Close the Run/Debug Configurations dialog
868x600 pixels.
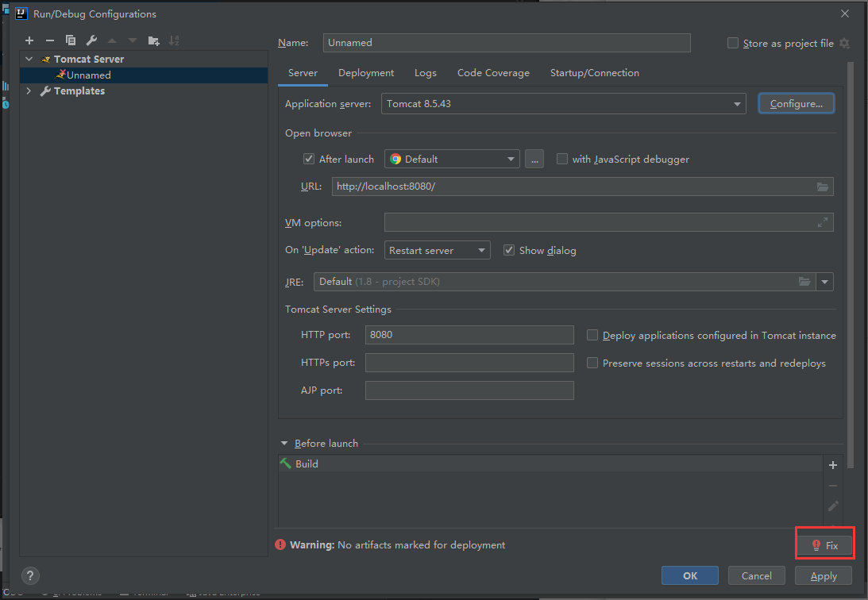tap(845, 13)
